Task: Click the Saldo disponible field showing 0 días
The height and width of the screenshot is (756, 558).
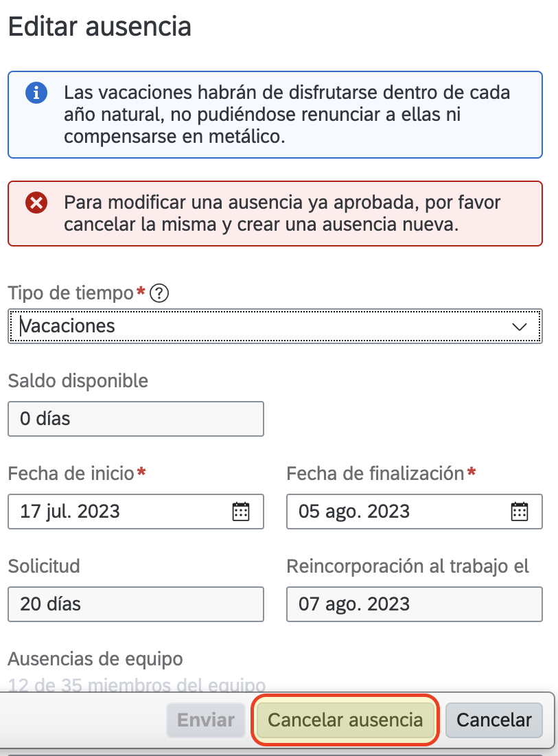Action: pos(135,419)
